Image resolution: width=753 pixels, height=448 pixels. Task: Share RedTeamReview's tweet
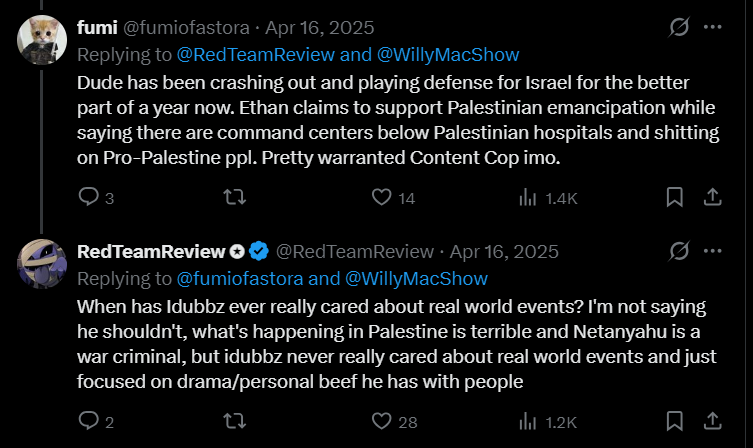tap(713, 421)
